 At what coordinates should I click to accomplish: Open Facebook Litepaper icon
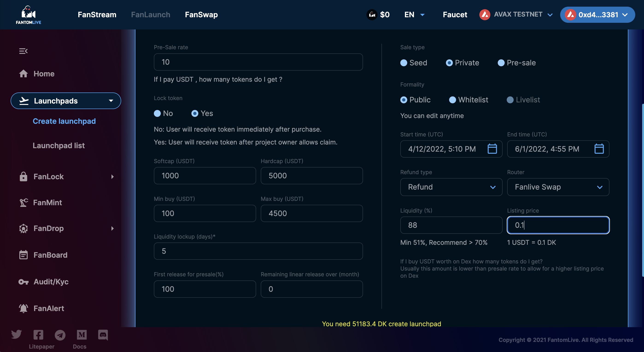coord(38,335)
